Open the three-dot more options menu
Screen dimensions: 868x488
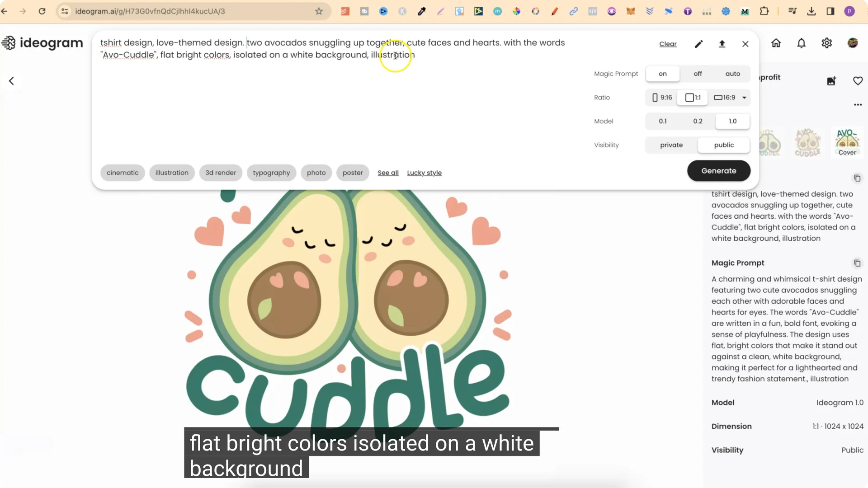point(858,105)
